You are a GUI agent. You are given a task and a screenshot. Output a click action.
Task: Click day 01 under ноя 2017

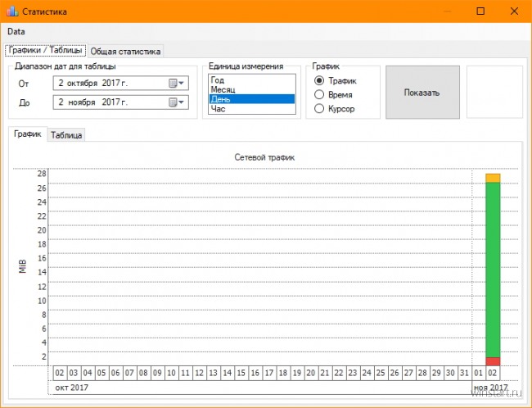click(x=479, y=373)
